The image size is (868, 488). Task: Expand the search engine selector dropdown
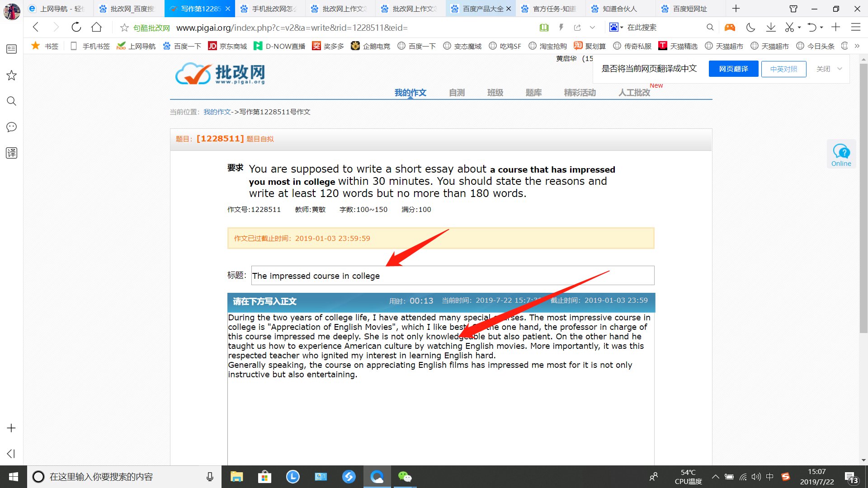[622, 28]
